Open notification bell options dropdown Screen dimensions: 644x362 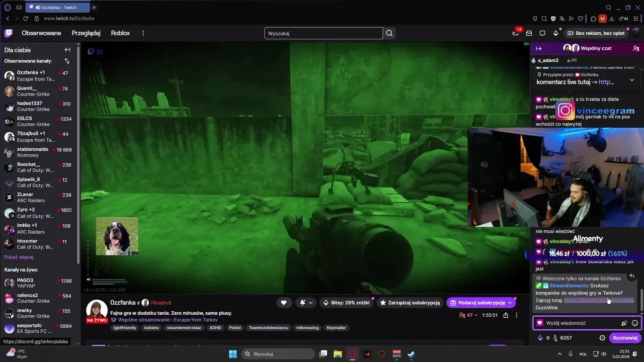306,303
